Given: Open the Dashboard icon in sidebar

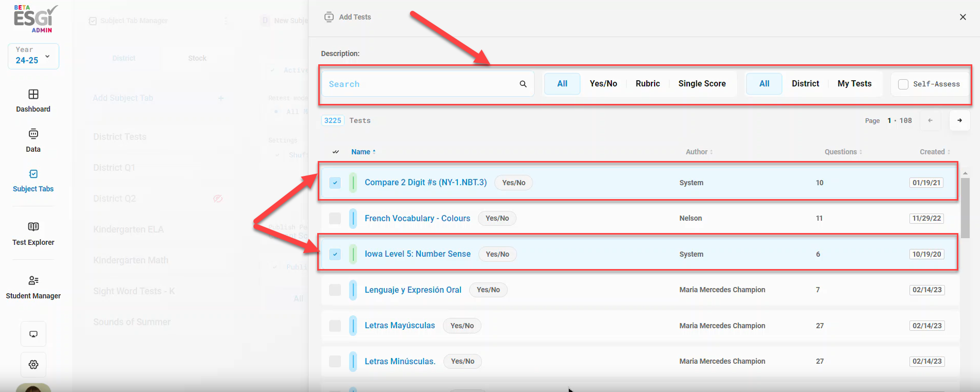Looking at the screenshot, I should [x=33, y=94].
